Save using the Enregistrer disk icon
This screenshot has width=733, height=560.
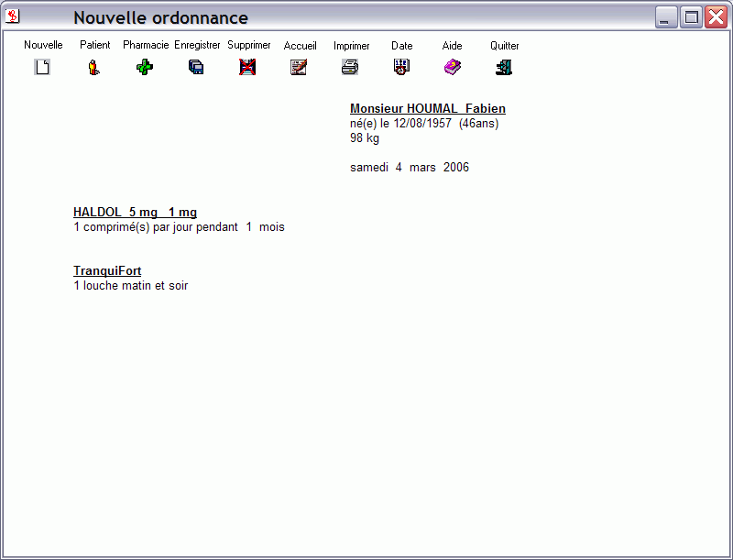click(x=196, y=67)
